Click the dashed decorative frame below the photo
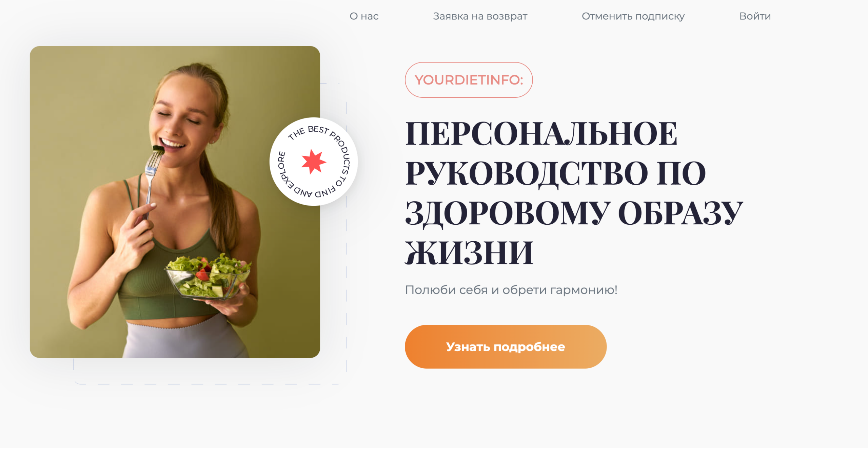Screen dimensions: 868x468 click(210, 384)
